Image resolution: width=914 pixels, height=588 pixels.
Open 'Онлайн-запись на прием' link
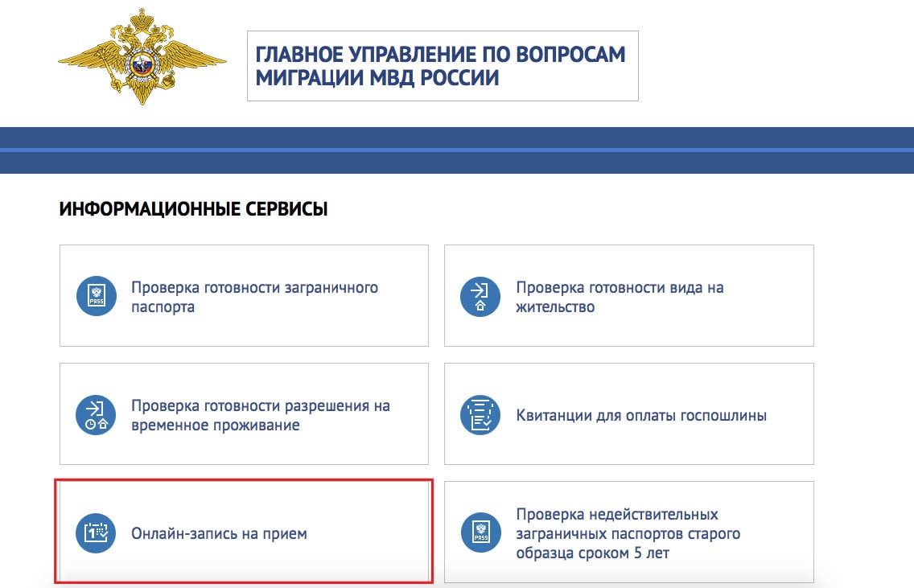click(x=219, y=534)
